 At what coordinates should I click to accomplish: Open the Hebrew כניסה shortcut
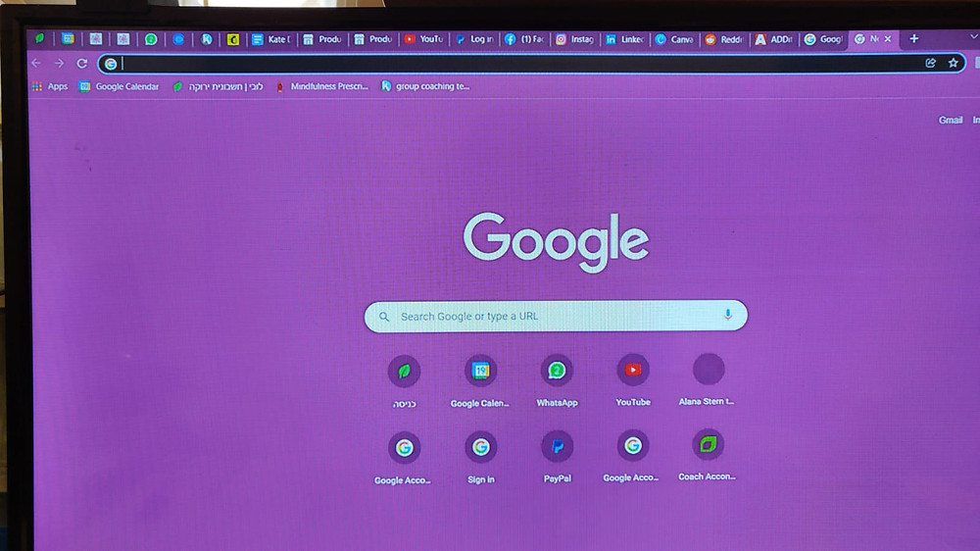click(x=404, y=381)
